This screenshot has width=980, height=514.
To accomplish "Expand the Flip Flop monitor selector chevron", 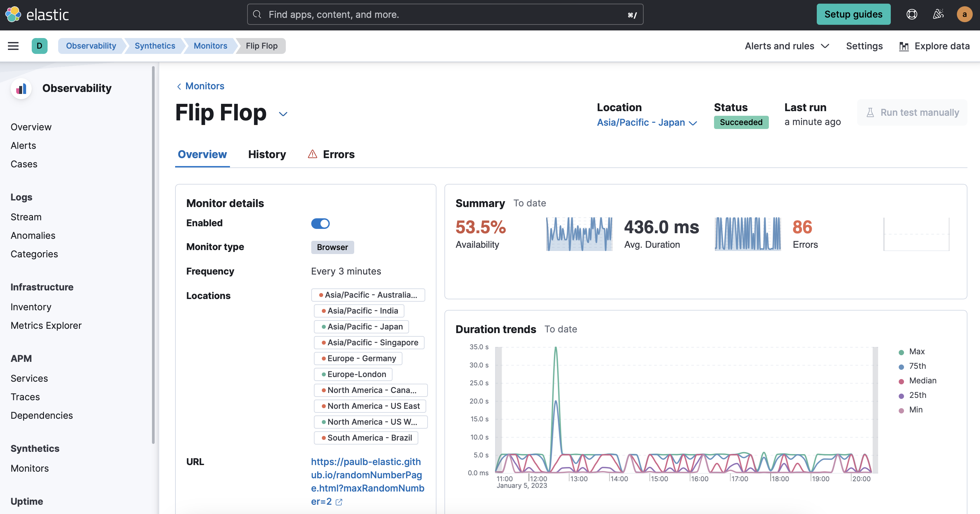I will (283, 114).
